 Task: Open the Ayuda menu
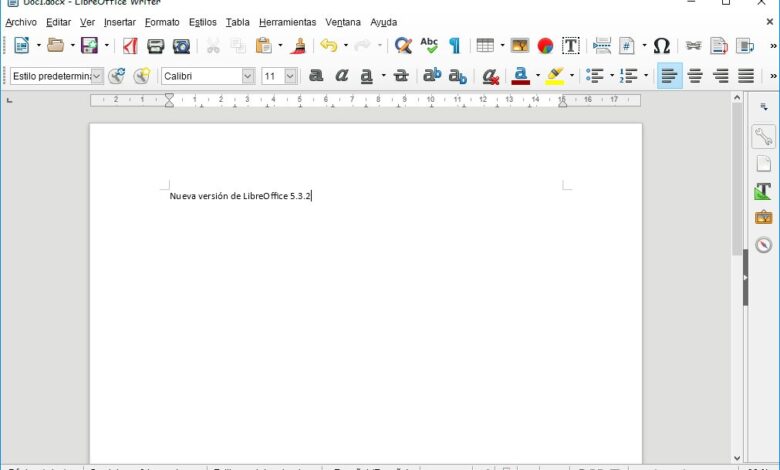click(384, 22)
